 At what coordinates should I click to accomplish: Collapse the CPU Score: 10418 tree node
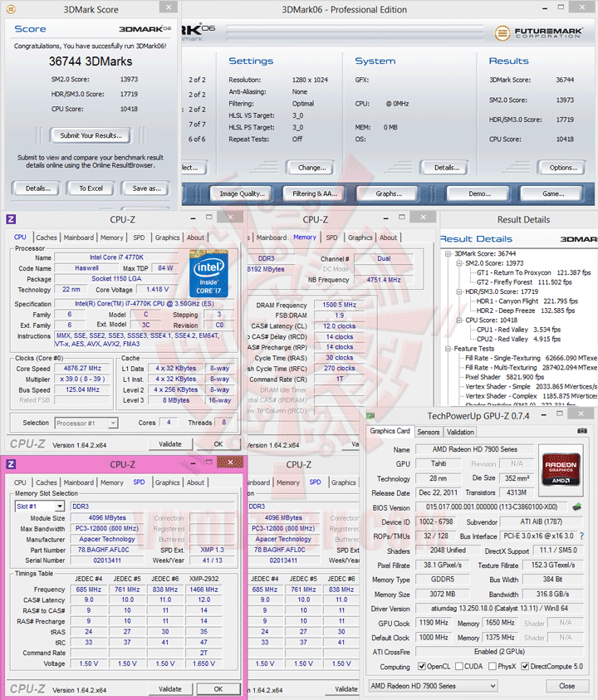pyautogui.click(x=459, y=320)
